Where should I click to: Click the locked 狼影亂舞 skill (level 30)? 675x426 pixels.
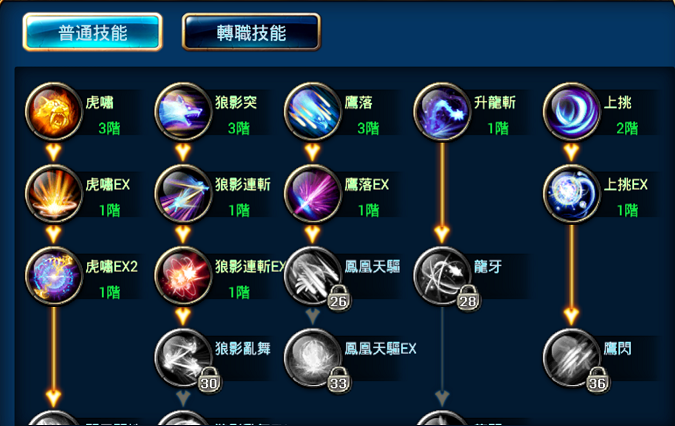pos(183,358)
